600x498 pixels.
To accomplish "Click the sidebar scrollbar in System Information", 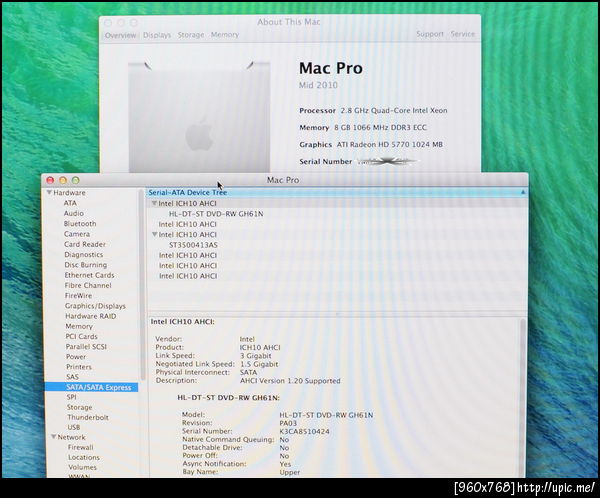I will click(x=142, y=285).
